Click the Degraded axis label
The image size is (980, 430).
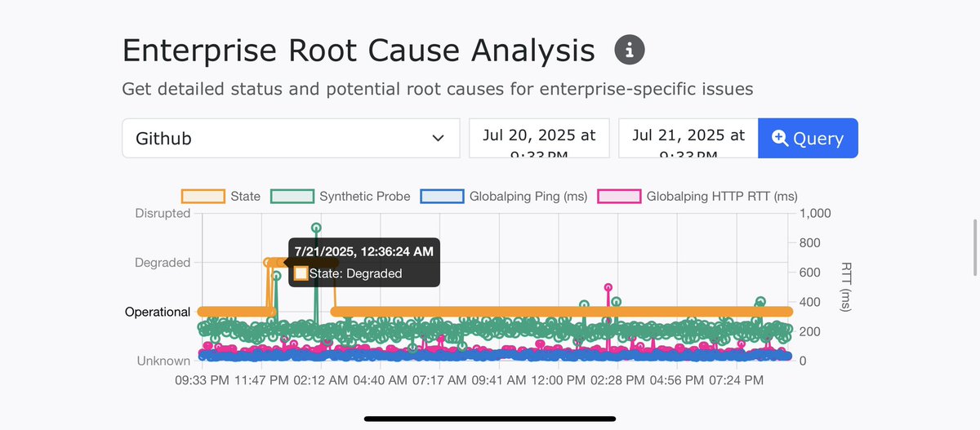(x=163, y=263)
